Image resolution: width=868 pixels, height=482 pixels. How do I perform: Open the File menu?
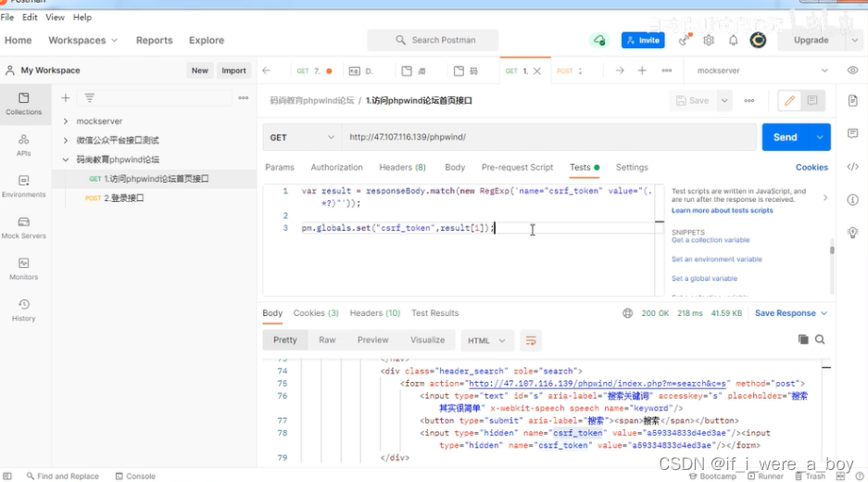pos(7,18)
